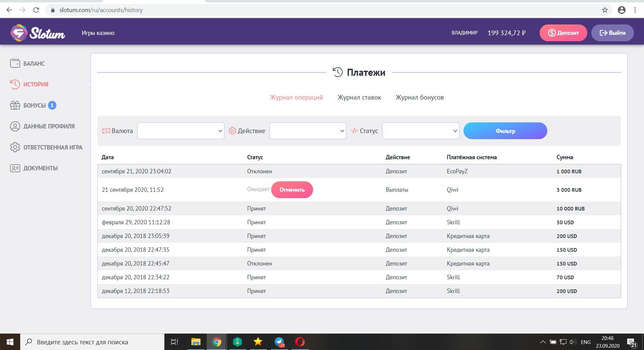The width and height of the screenshot is (644, 350).
Task: Switch to Журнал ставок tab
Action: [x=359, y=98]
